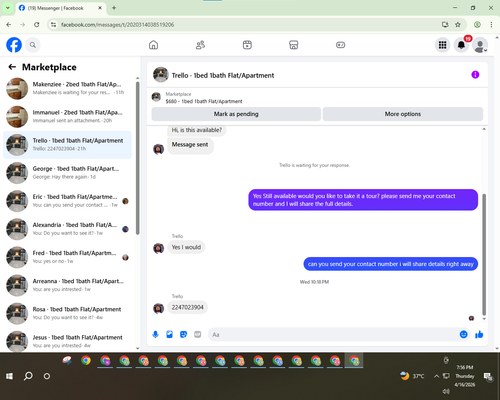Open the Reels video icon

tap(247, 45)
